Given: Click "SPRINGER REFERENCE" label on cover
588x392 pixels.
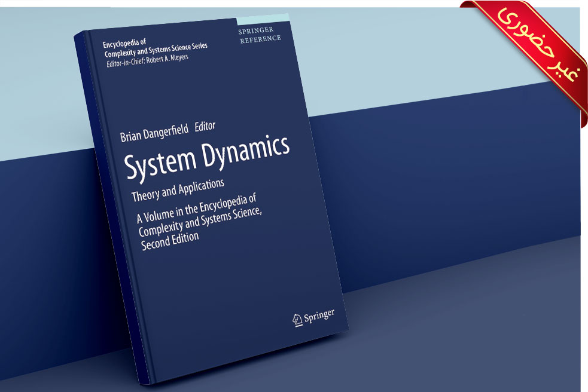Looking at the screenshot, I should point(260,35).
